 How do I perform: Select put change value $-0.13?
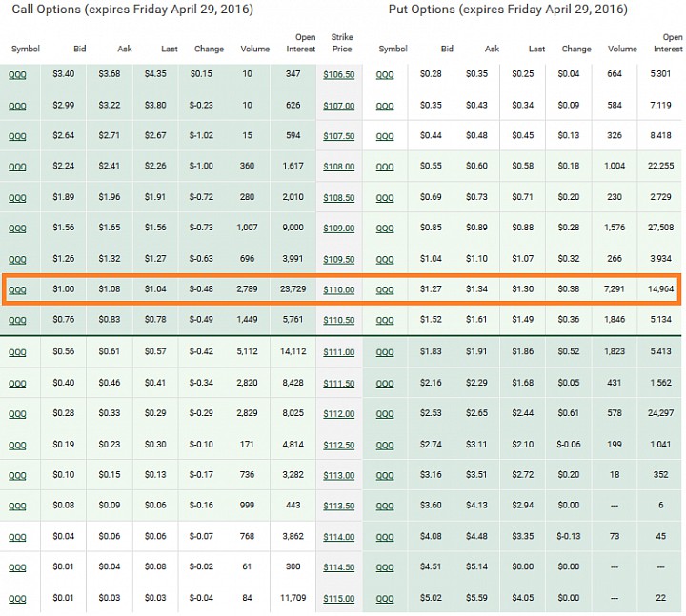pos(569,536)
